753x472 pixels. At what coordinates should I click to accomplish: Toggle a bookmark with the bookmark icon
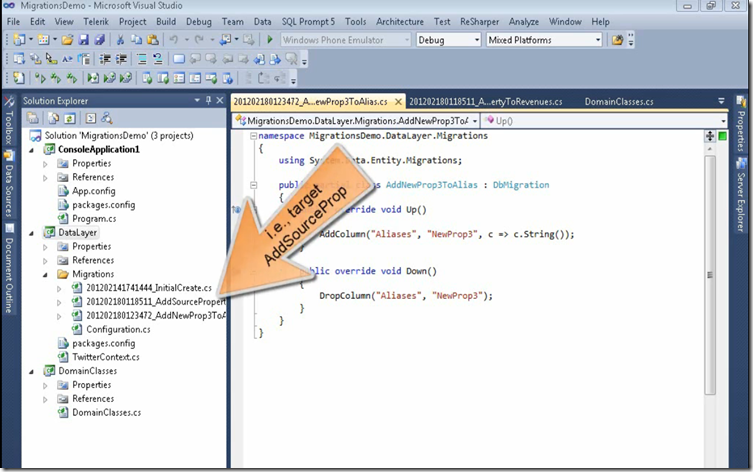pyautogui.click(x=179, y=59)
